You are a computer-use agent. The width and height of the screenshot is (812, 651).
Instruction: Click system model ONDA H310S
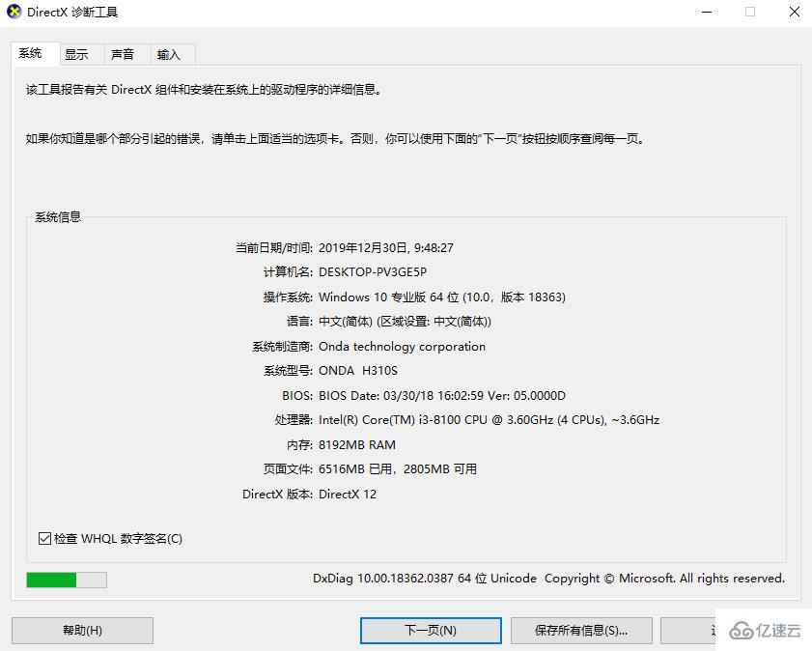coord(358,371)
